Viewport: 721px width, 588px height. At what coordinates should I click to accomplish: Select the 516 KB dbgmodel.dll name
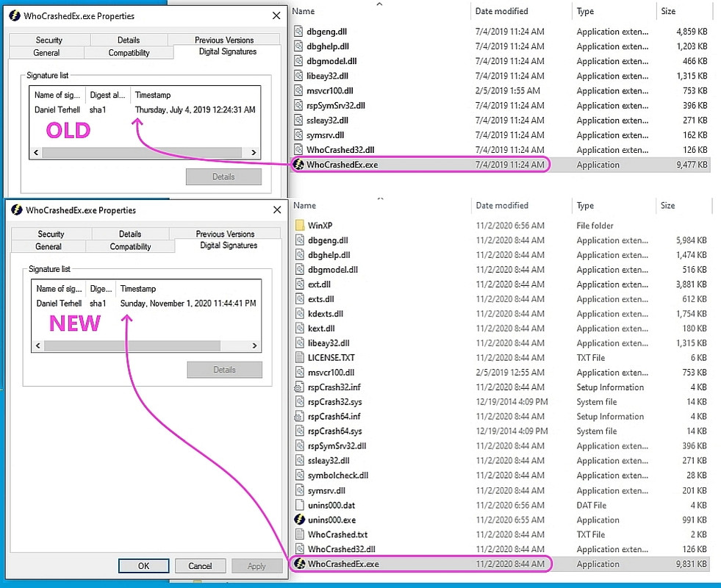(333, 270)
